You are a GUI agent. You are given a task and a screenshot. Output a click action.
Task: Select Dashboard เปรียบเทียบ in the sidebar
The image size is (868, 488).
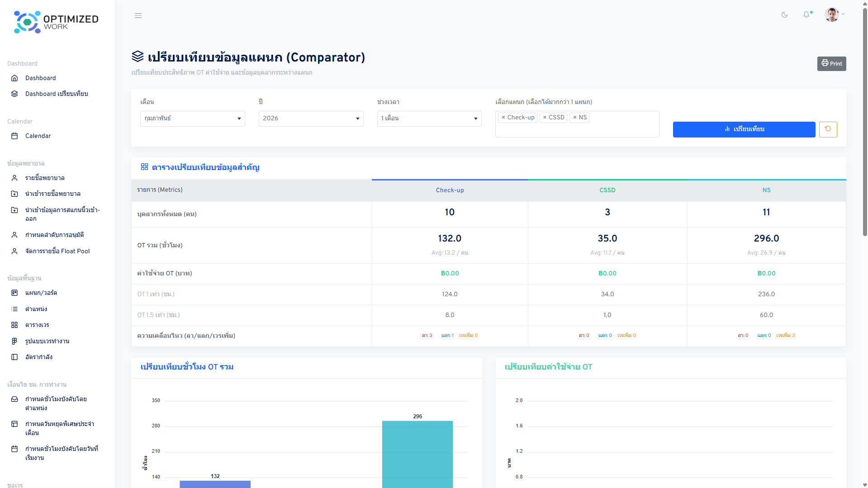56,94
